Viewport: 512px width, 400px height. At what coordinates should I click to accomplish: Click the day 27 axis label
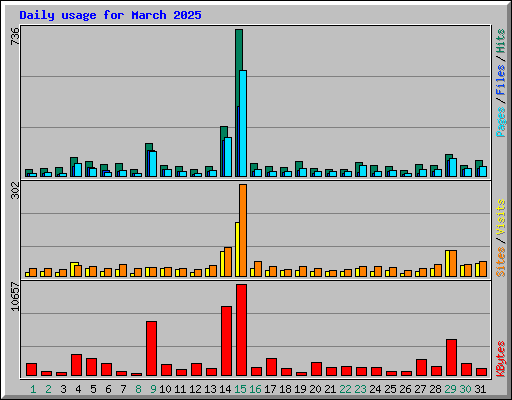click(420, 389)
